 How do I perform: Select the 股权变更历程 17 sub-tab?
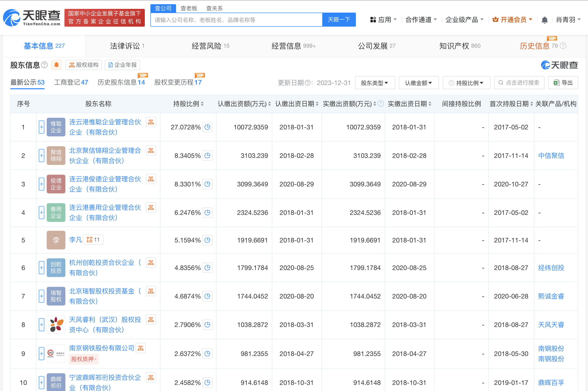[x=178, y=82]
